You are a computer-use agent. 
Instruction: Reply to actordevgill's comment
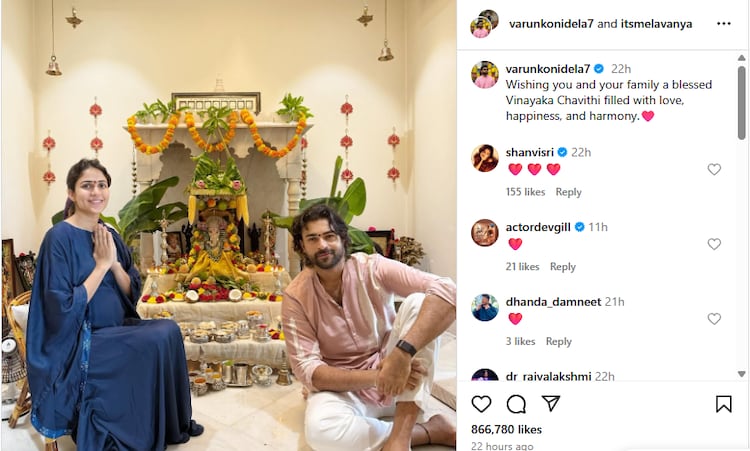(562, 266)
